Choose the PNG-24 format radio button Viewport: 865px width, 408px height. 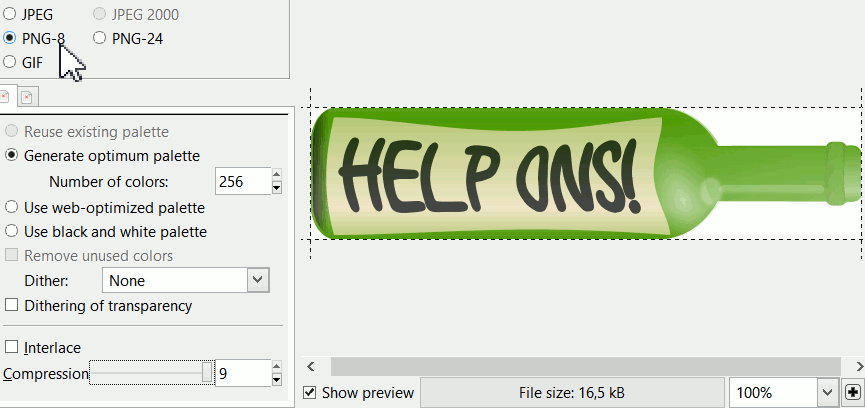[x=99, y=38]
